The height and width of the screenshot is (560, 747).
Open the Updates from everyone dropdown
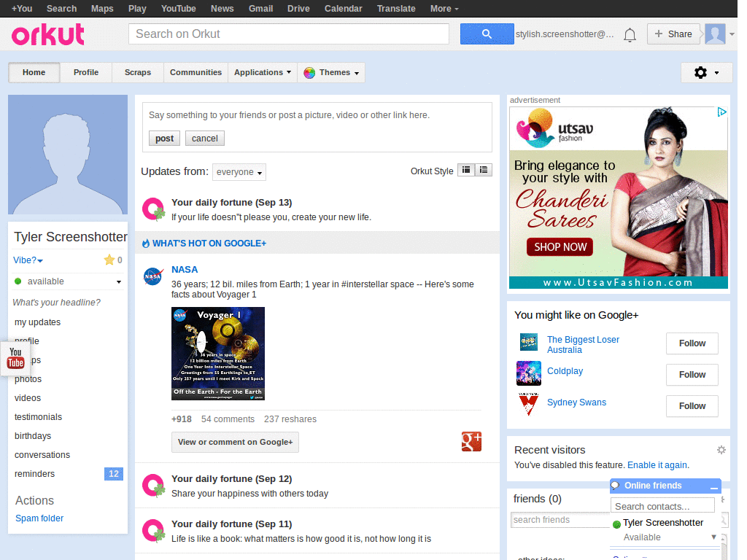pyautogui.click(x=239, y=172)
